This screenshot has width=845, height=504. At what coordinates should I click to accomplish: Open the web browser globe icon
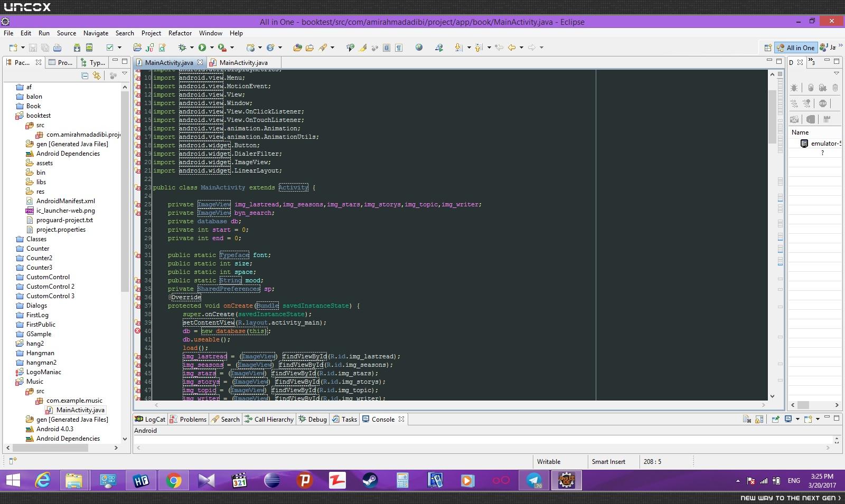(x=419, y=47)
